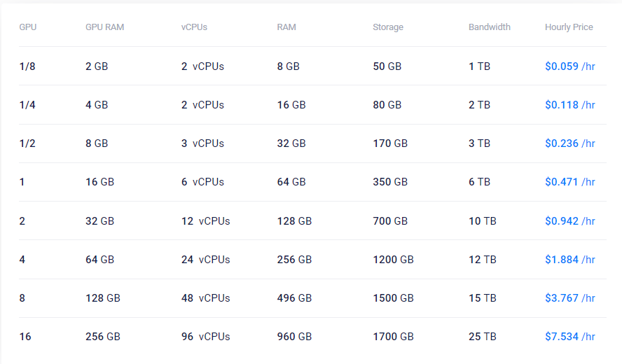Click the Hourly Price column header
Screen dimensions: 622x364
coord(569,27)
